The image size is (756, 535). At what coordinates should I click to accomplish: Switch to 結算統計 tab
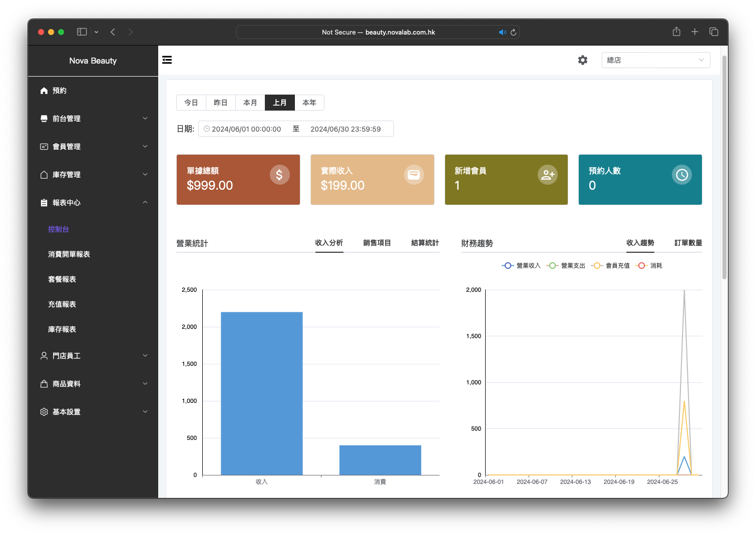[425, 243]
